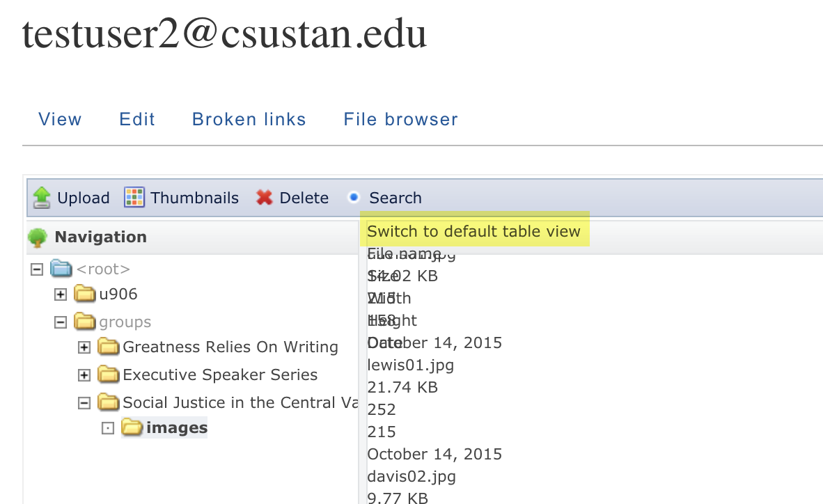Collapse Social Justice in the Central Valley folder
Image resolution: width=823 pixels, height=504 pixels.
[x=84, y=403]
